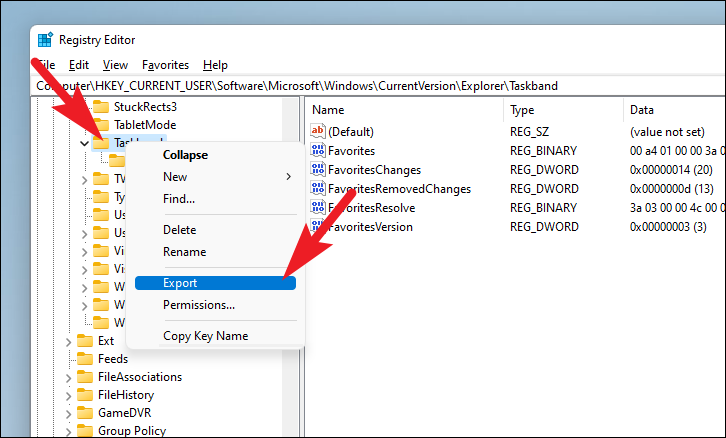Click the Data column header
726x438 pixels.
click(675, 110)
